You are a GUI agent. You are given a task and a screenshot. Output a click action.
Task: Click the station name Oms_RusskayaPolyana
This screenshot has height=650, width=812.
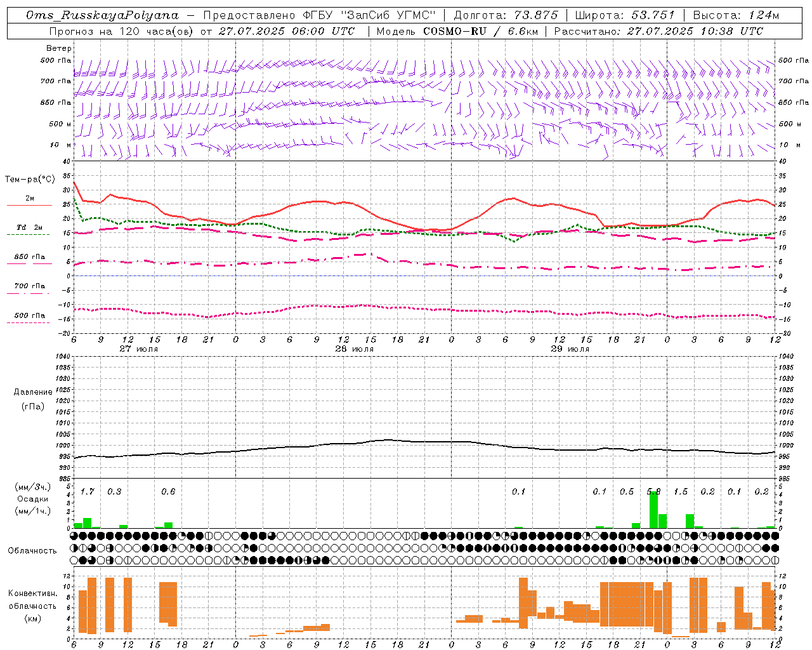(x=103, y=15)
